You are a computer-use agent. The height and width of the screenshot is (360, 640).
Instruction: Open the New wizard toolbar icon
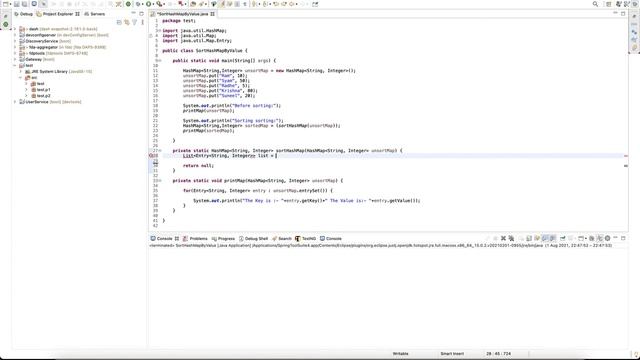point(6,4)
